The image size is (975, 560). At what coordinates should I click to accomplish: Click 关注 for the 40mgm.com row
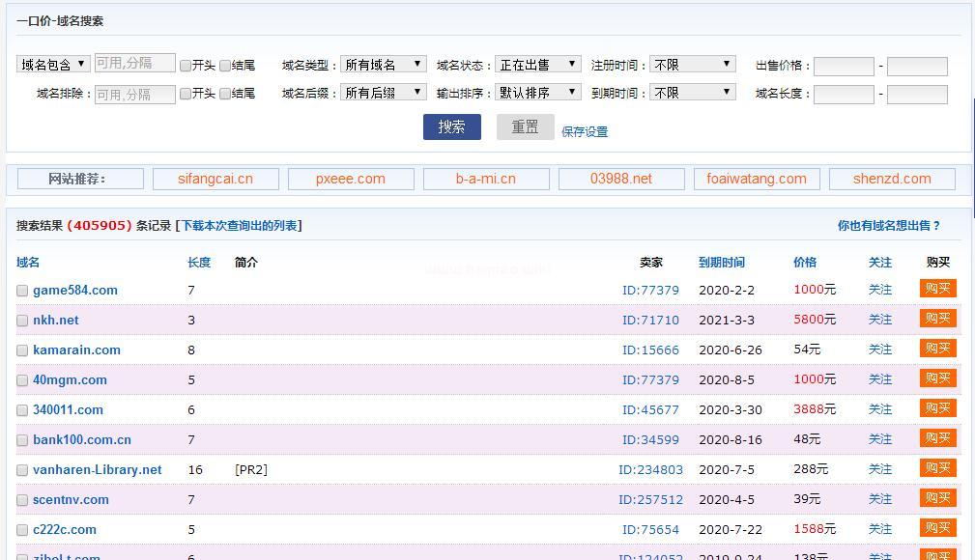click(x=879, y=379)
